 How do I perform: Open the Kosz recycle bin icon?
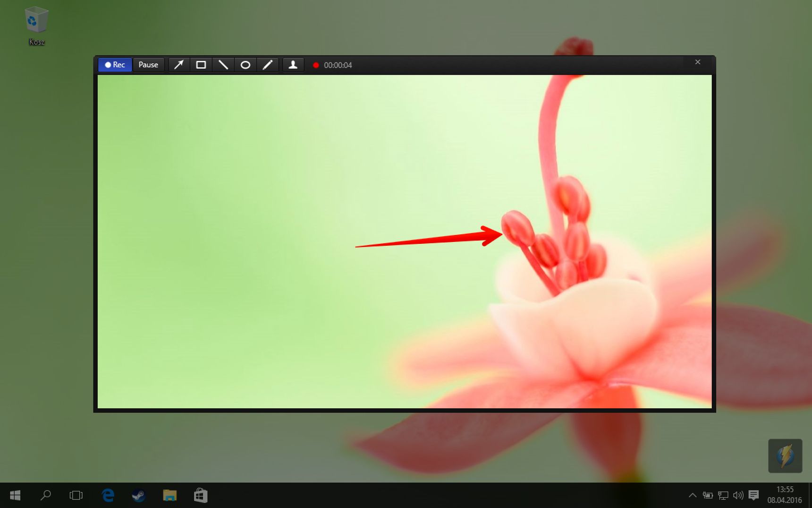pos(36,26)
